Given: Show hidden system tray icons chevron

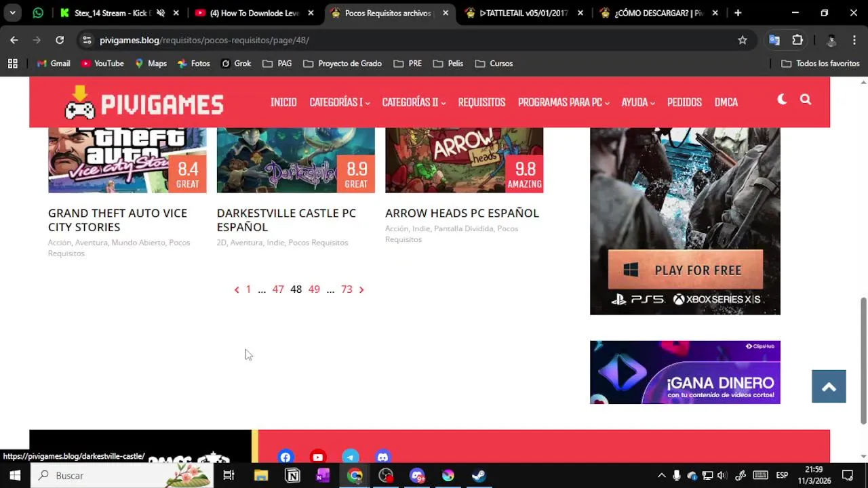Looking at the screenshot, I should point(661,475).
